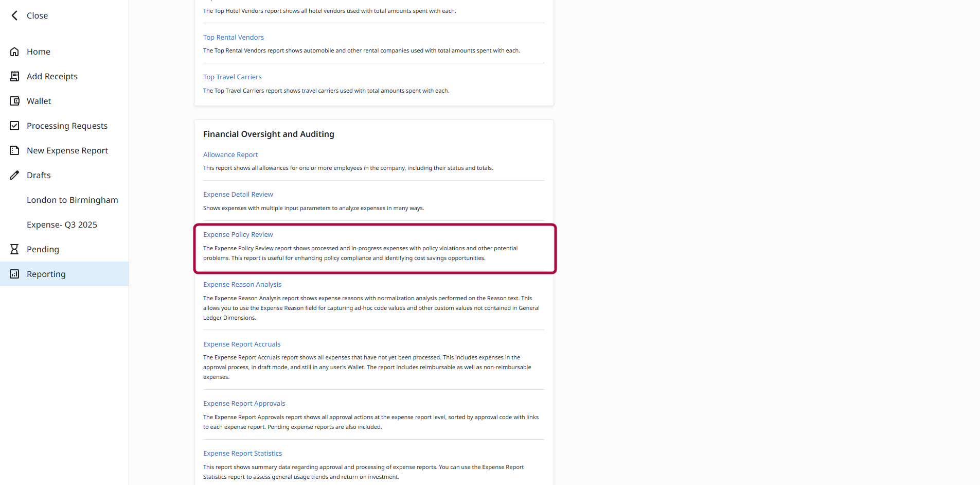Open the London to Birmingham draft
Image resolution: width=980 pixels, height=485 pixels.
click(x=72, y=200)
